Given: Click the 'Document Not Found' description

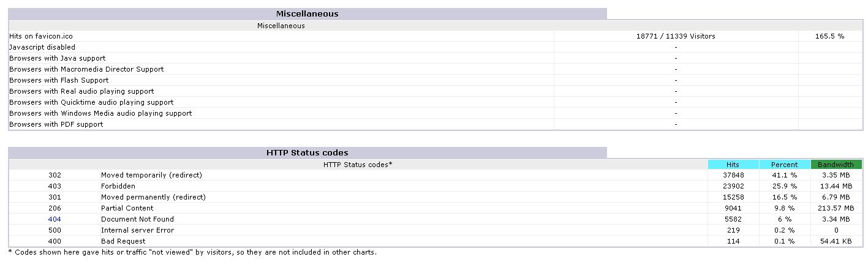Looking at the screenshot, I should click(138, 219).
